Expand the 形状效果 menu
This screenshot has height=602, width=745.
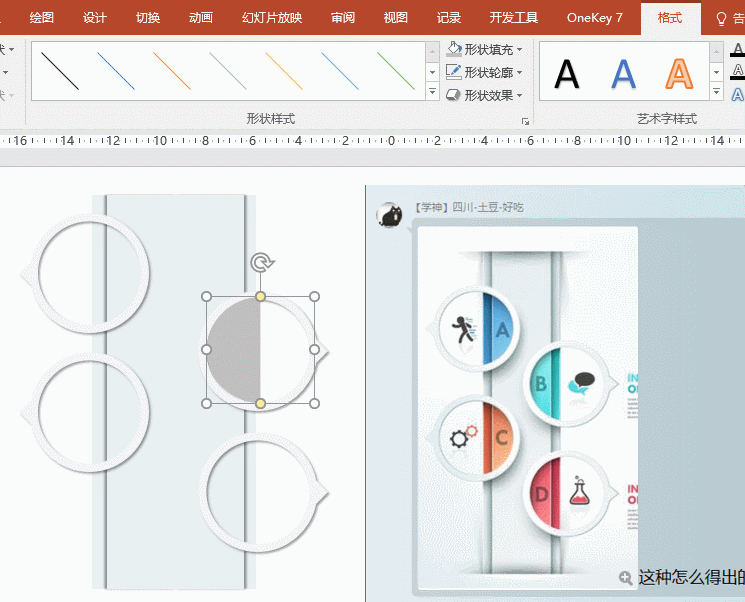pos(485,95)
